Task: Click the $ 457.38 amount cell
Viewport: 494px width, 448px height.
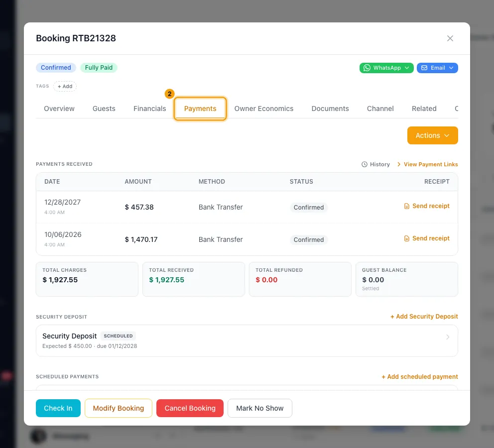Action: (x=139, y=207)
